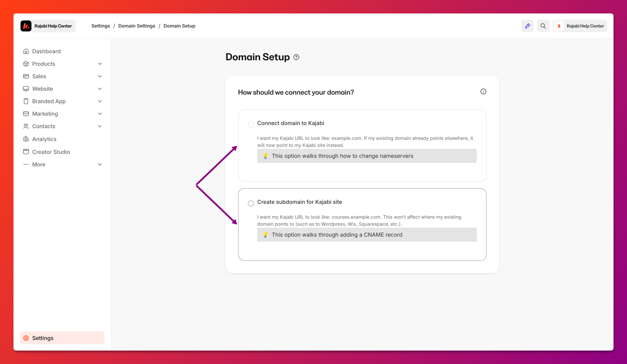
Task: Click the courses.example.com description text
Action: [x=359, y=220]
